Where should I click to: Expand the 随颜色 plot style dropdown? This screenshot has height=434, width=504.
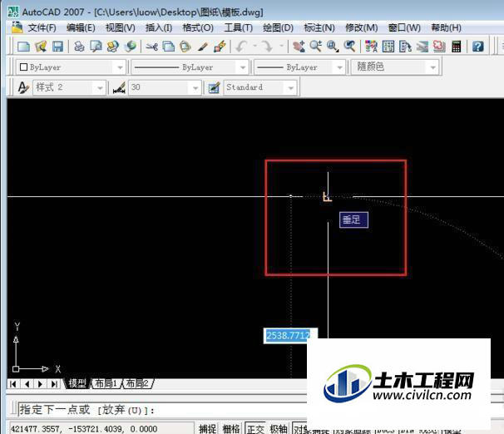pos(433,67)
